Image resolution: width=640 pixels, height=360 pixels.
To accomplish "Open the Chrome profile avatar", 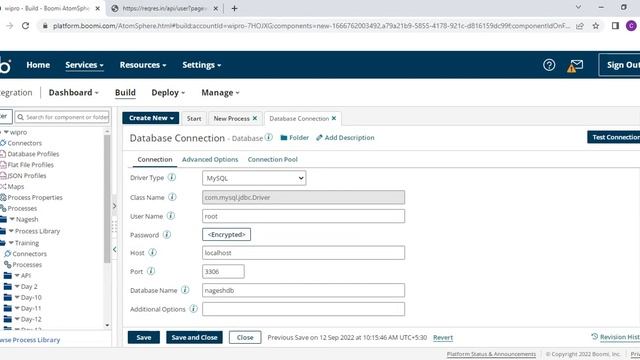I will [631, 26].
